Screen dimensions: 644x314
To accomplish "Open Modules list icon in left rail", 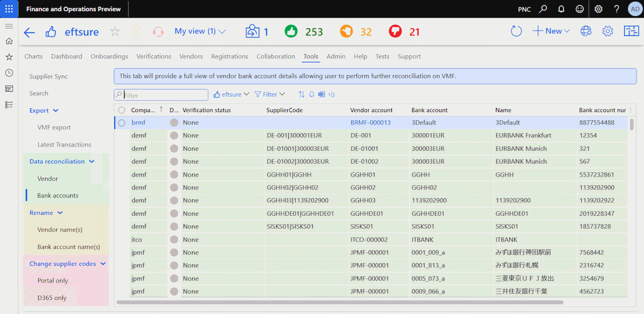I will tap(9, 105).
